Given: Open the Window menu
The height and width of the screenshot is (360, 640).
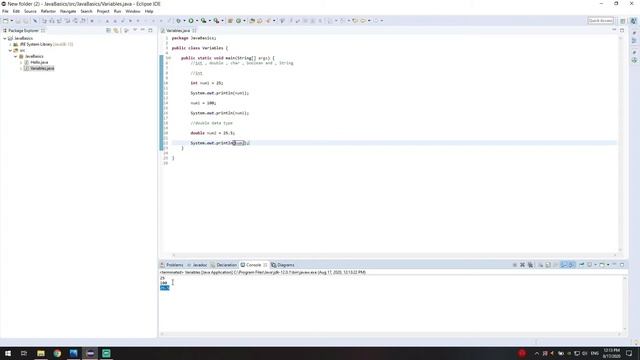Looking at the screenshot, I should pos(133,11).
